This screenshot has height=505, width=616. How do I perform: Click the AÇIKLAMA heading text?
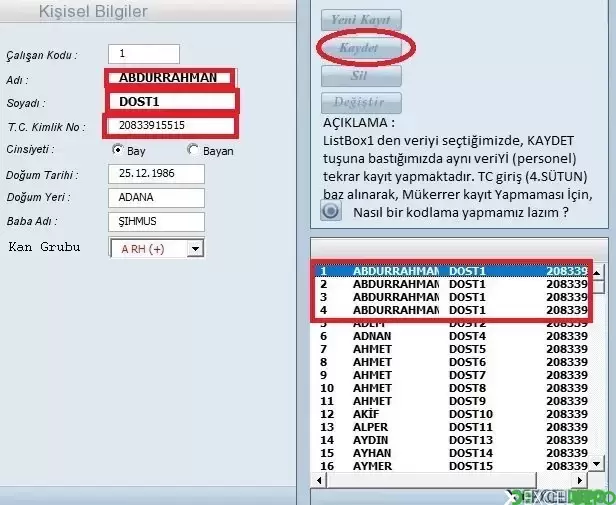click(359, 123)
